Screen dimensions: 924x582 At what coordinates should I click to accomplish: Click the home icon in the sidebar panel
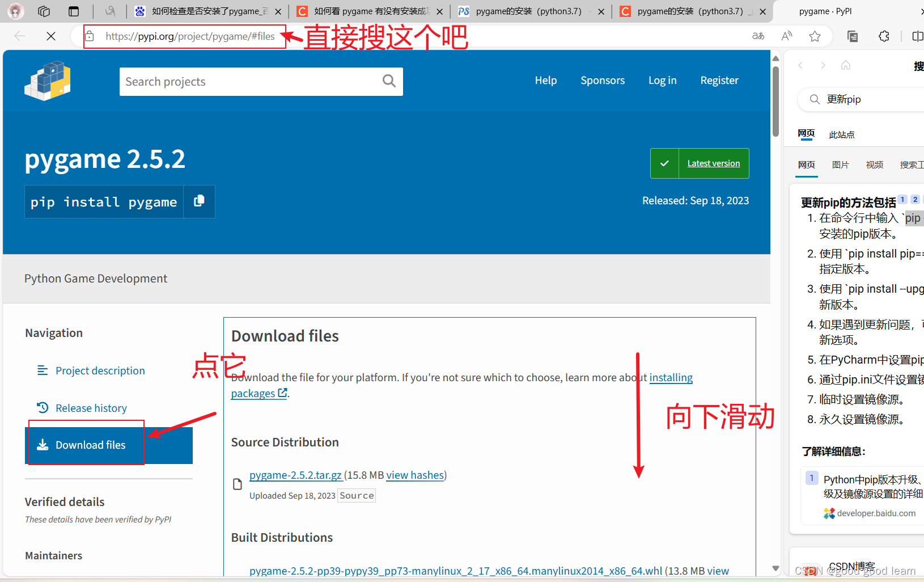point(846,65)
